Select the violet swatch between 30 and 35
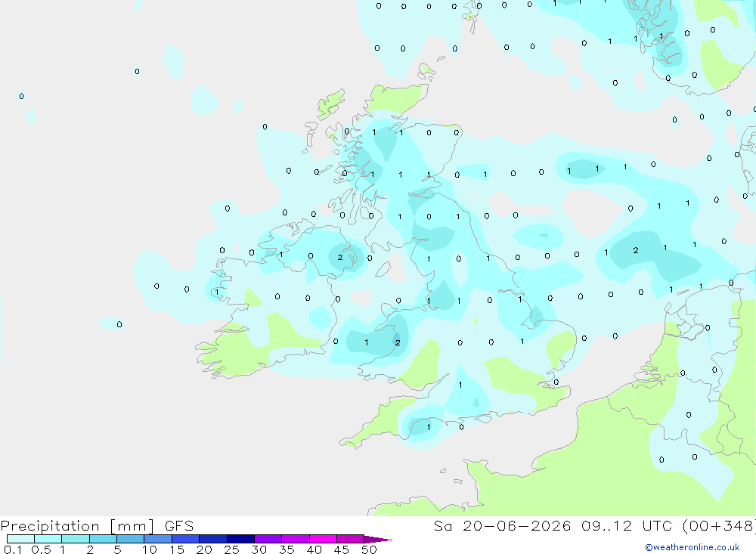756x554 pixels. (x=268, y=539)
